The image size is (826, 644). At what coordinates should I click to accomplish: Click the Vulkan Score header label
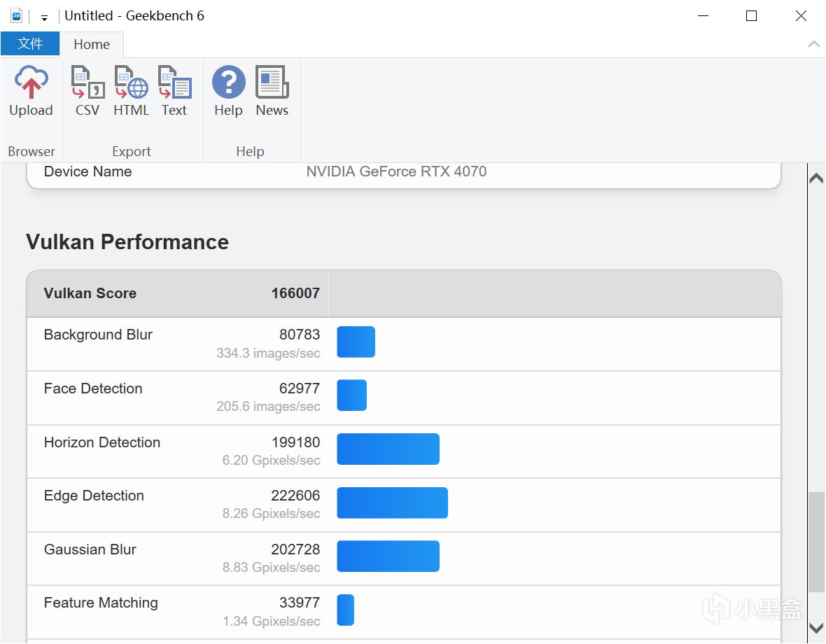coord(90,293)
